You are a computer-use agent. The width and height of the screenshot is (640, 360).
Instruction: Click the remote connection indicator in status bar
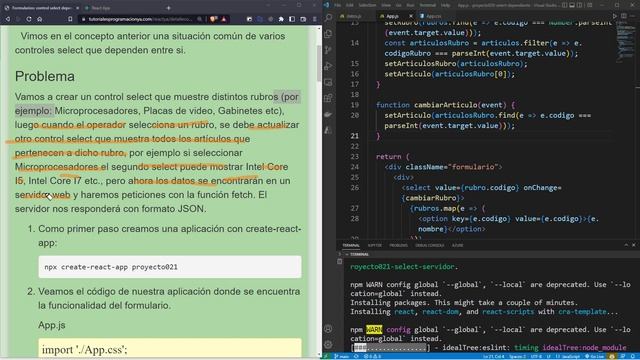[325, 356]
